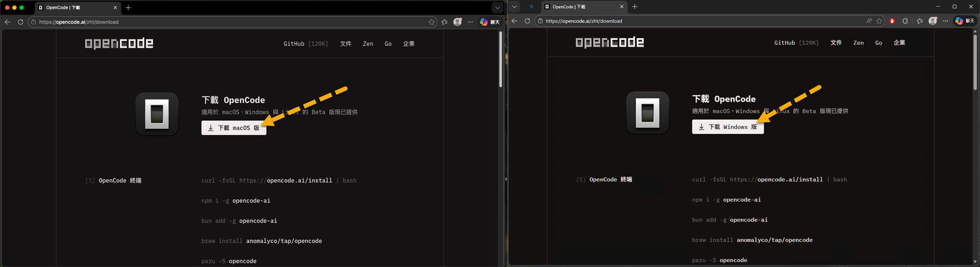Image resolution: width=980 pixels, height=267 pixels.
Task: Reload the page in the macOS browser window
Action: coord(21,22)
